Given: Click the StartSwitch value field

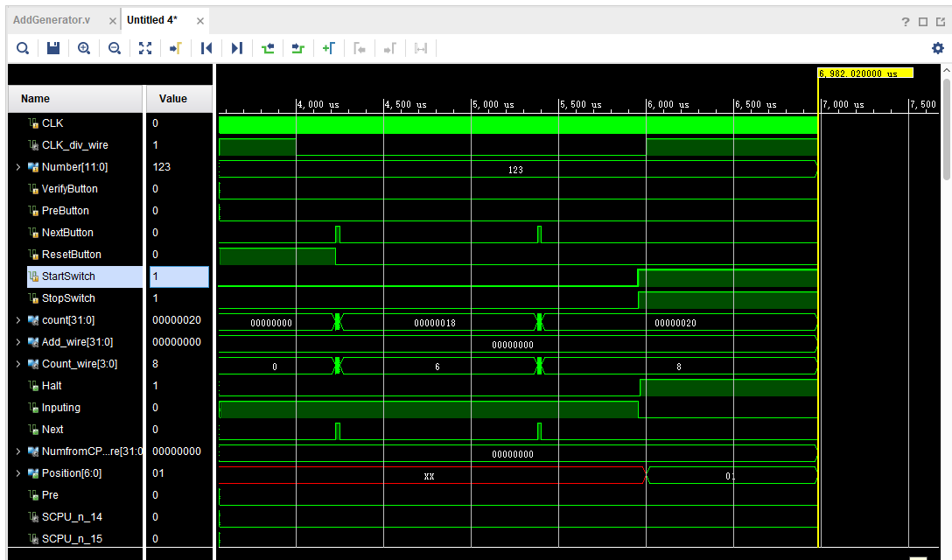Looking at the screenshot, I should pos(179,276).
